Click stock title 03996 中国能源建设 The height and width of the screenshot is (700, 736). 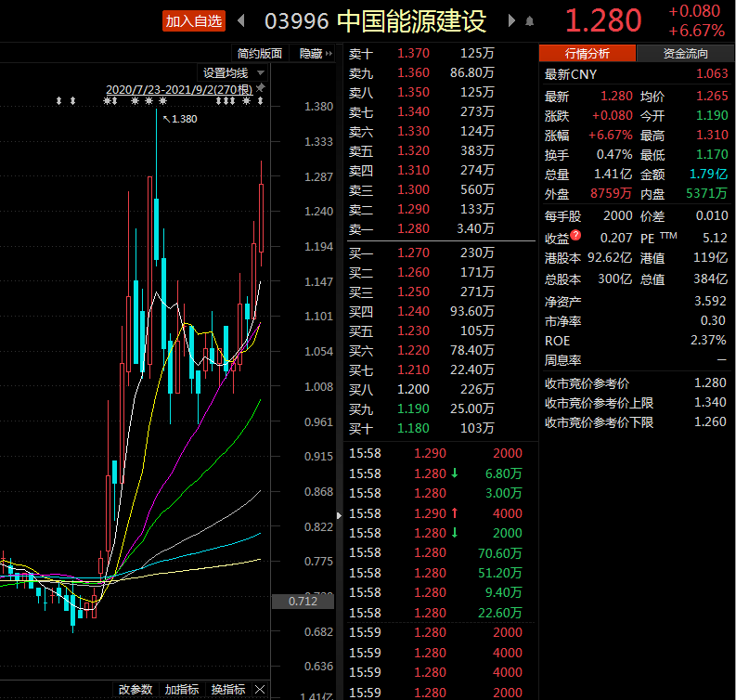pyautogui.click(x=375, y=21)
